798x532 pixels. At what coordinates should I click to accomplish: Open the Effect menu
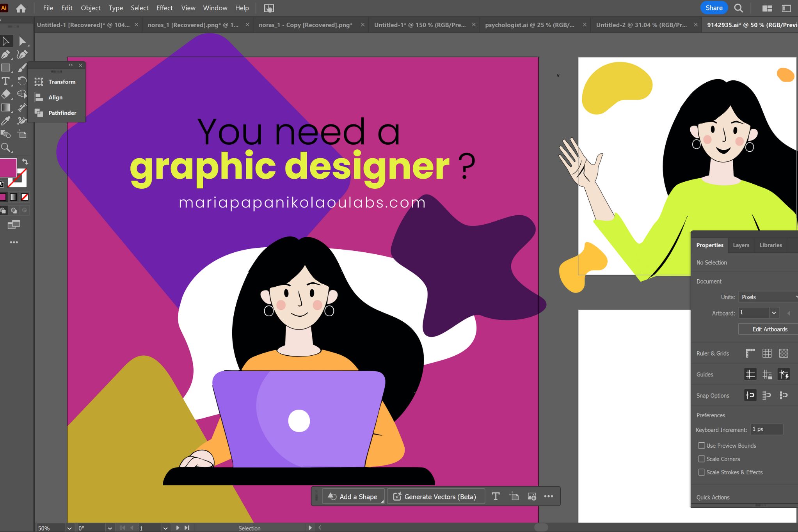click(x=164, y=8)
